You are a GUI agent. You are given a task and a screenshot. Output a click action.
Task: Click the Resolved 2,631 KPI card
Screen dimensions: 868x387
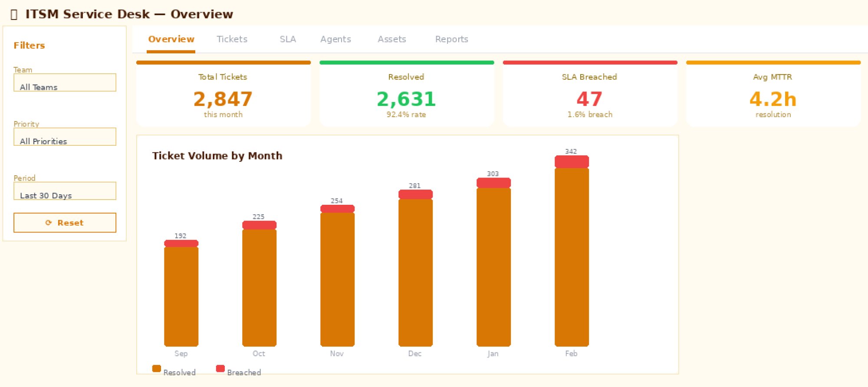(407, 94)
